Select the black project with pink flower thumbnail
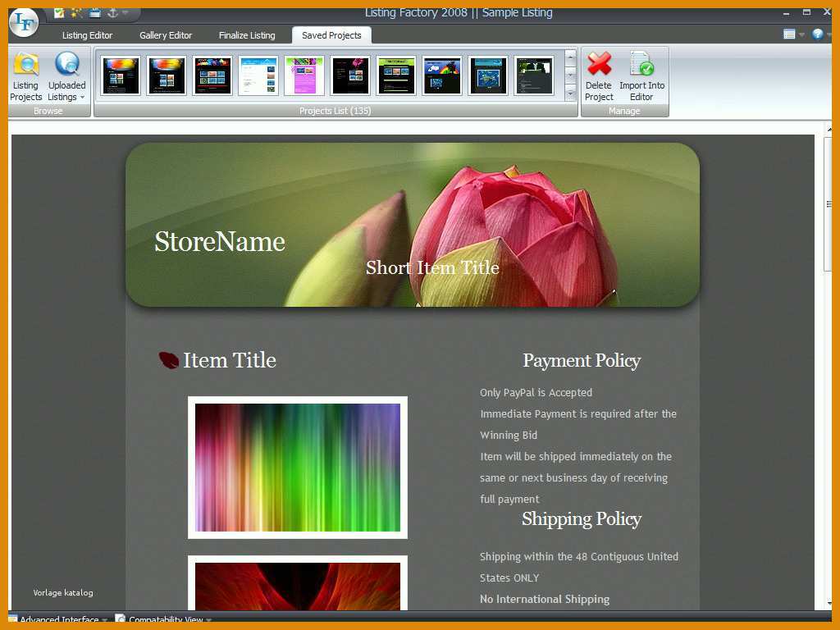840x630 pixels. [x=350, y=75]
